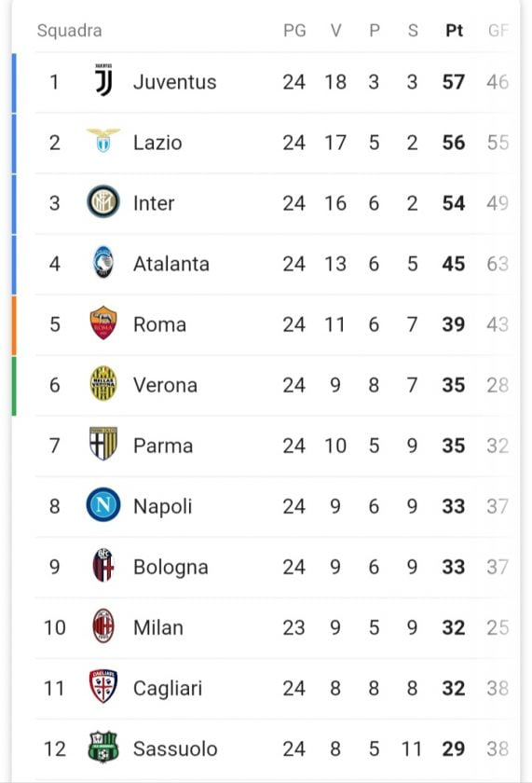
Task: Select the Inter club logo
Action: point(103,201)
